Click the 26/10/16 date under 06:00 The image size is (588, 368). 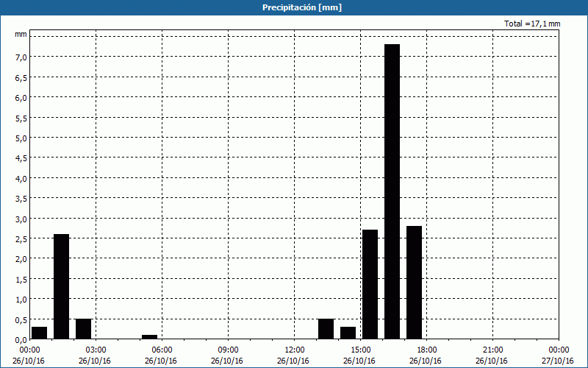(x=161, y=361)
